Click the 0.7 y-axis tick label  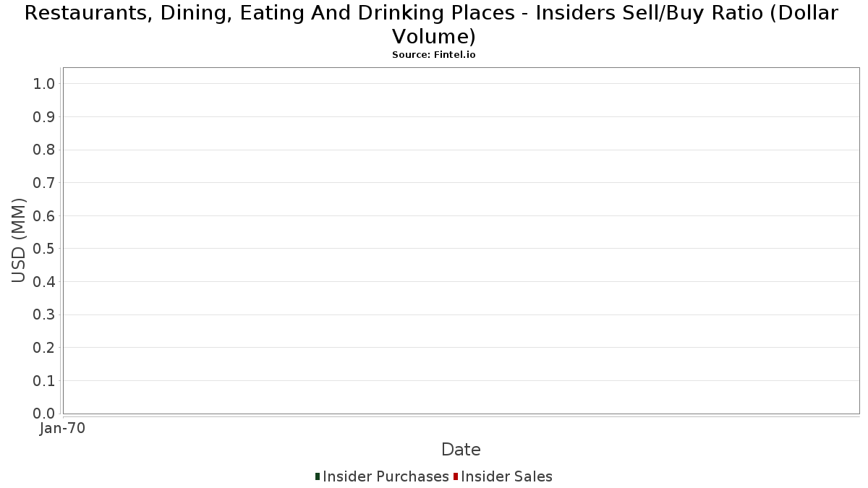pyautogui.click(x=44, y=183)
